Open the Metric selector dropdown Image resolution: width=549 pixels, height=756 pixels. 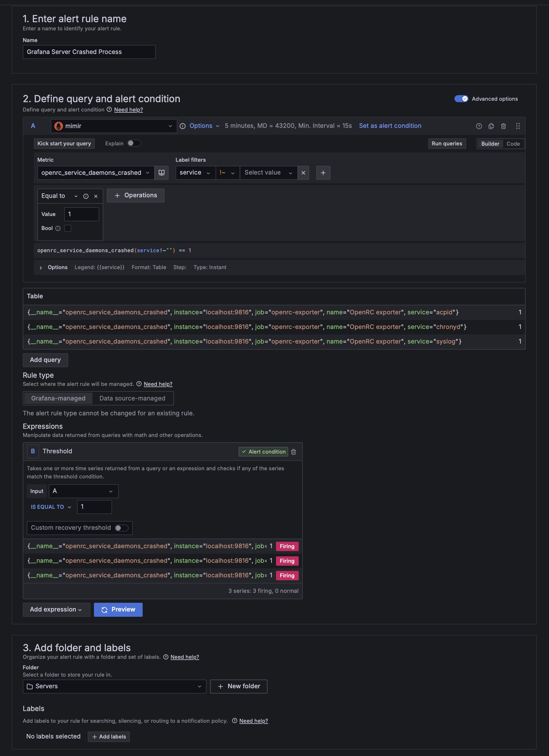[96, 173]
